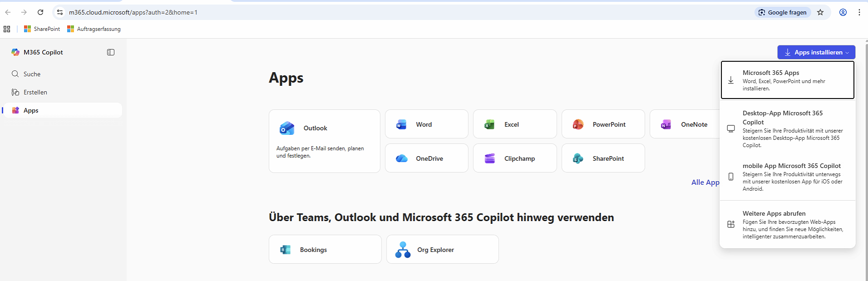Select mobile App Microsoft 365 Copilot
Viewport: 868px width, 281px height.
point(787,177)
